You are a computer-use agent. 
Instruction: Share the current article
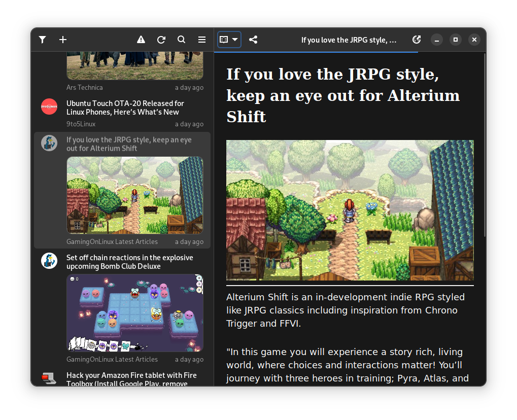point(253,40)
